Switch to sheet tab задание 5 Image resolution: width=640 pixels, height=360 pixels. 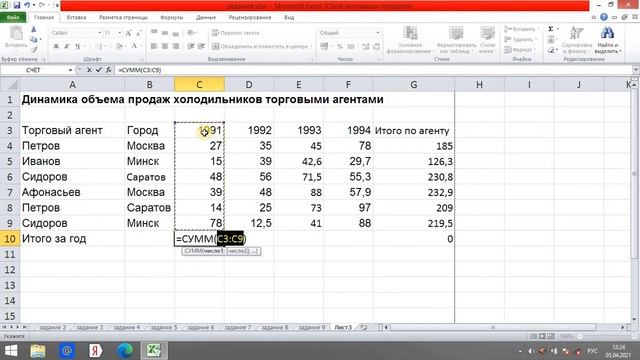point(164,327)
